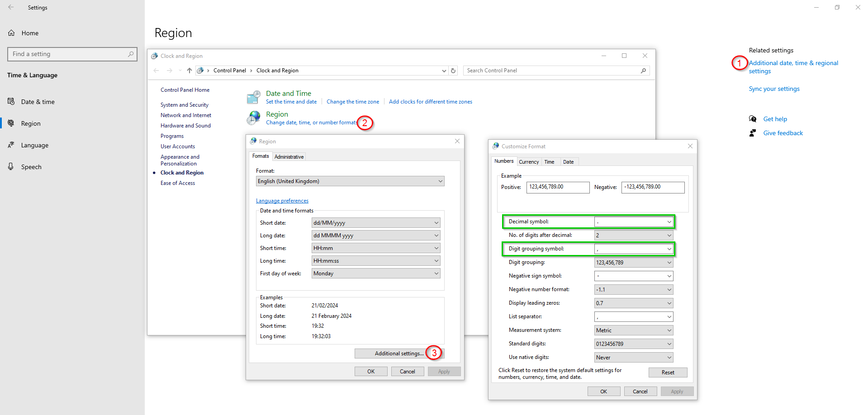Click the Find a setting search box
Image resolution: width=868 pixels, height=415 pixels.
click(x=72, y=54)
